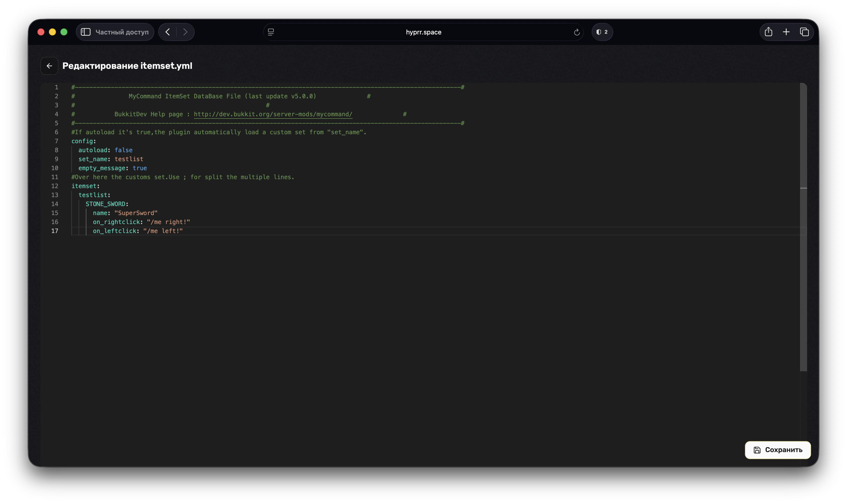Click the 'testlist' value of set_name
Viewport: 847px width, 504px height.
pos(129,159)
